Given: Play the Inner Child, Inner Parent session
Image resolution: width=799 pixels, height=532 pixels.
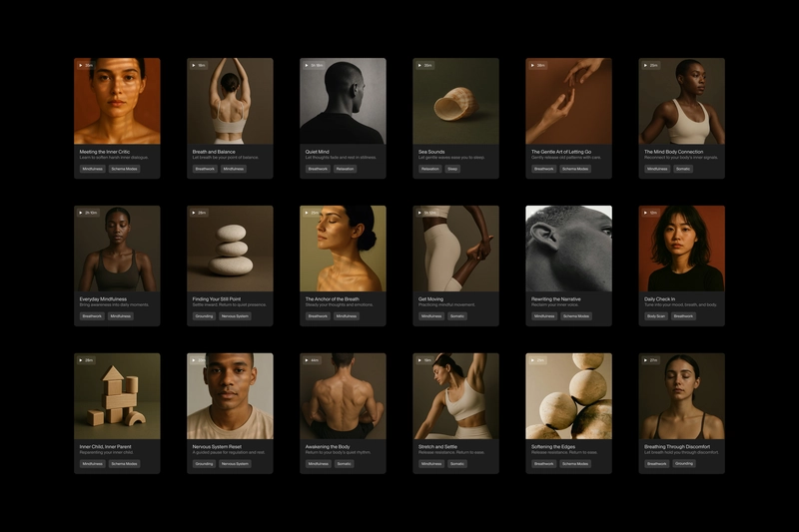Looking at the screenshot, I should pos(81,360).
